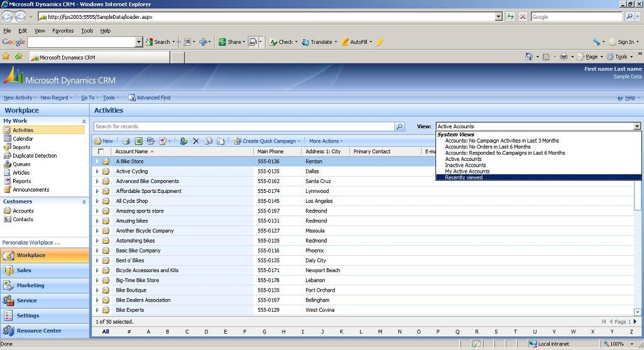Click the Print icon in grid toolbar
Screen dimensions: 644x350
pyautogui.click(x=126, y=141)
